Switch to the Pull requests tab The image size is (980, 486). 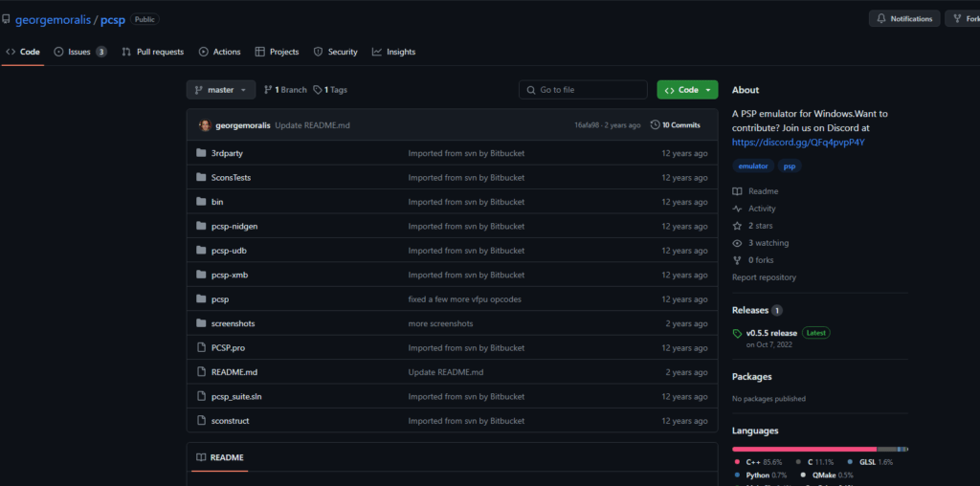click(153, 52)
